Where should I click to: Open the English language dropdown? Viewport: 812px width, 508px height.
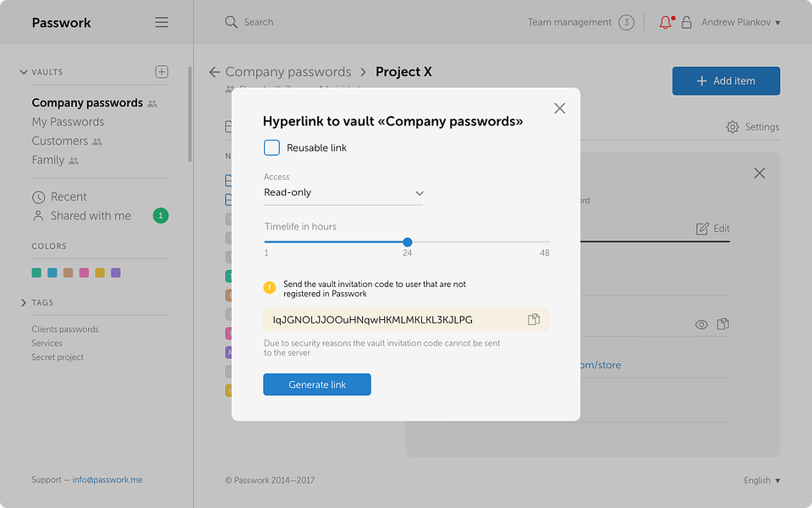click(x=762, y=481)
